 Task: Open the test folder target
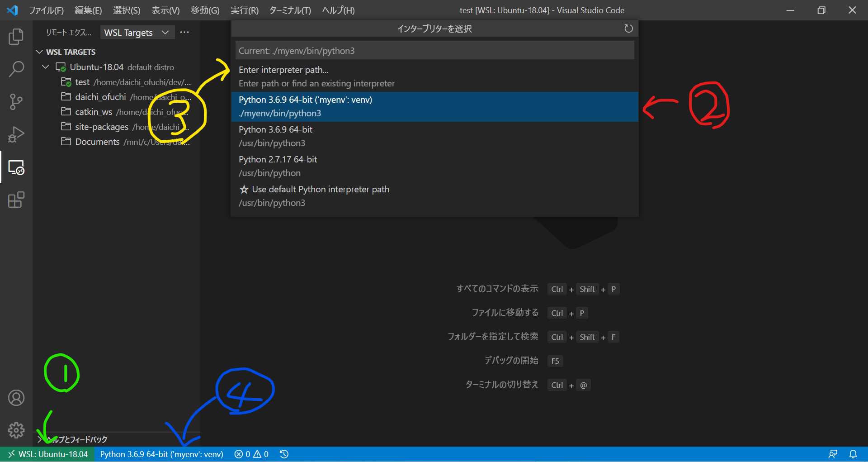coord(117,82)
